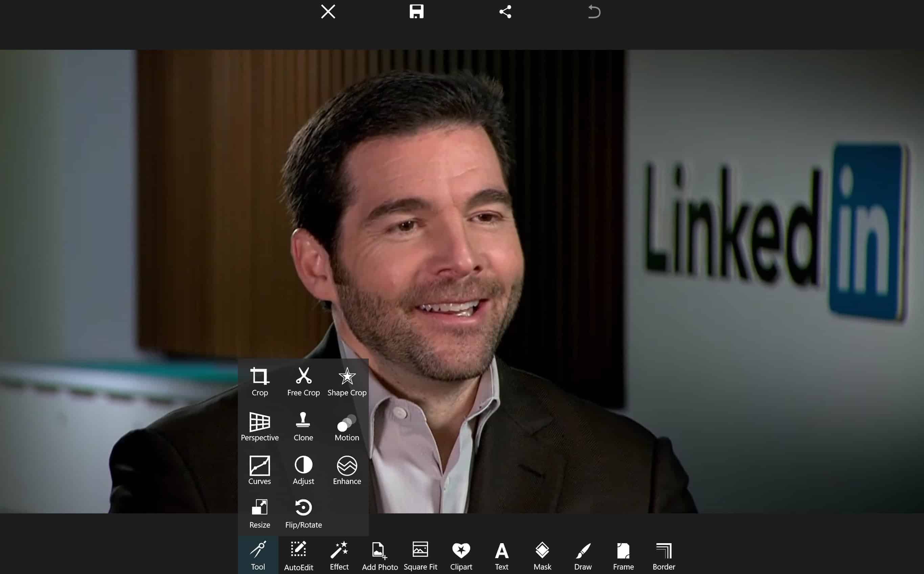
Task: Open the share icon in top bar
Action: tap(505, 12)
